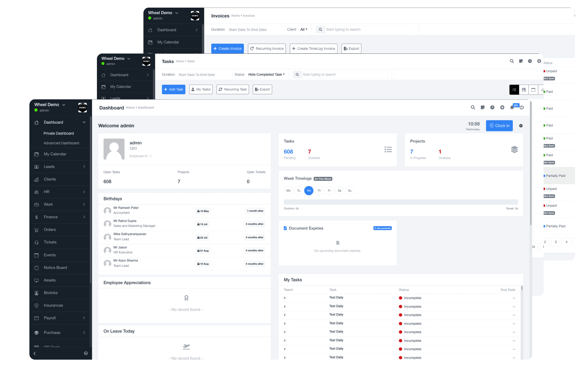Click the logout power icon
The height and width of the screenshot is (382, 588).
coord(522,108)
